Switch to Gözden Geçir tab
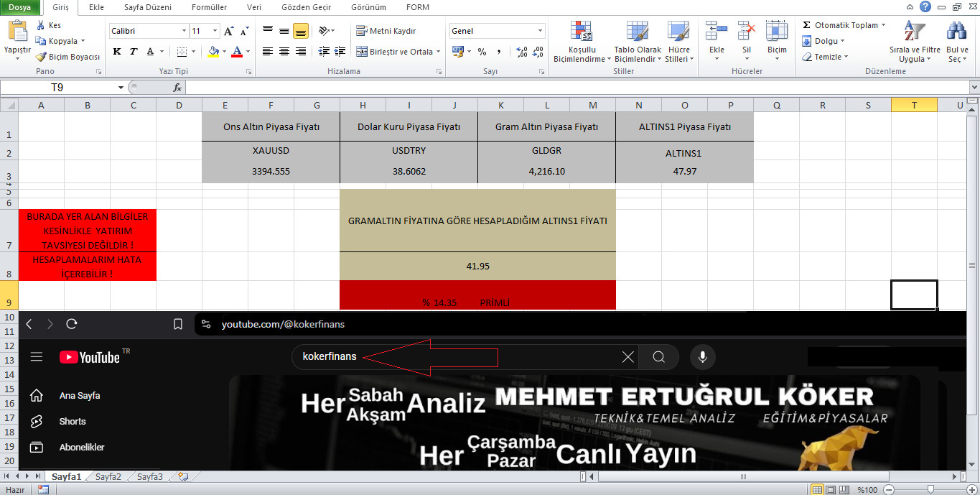 [305, 7]
